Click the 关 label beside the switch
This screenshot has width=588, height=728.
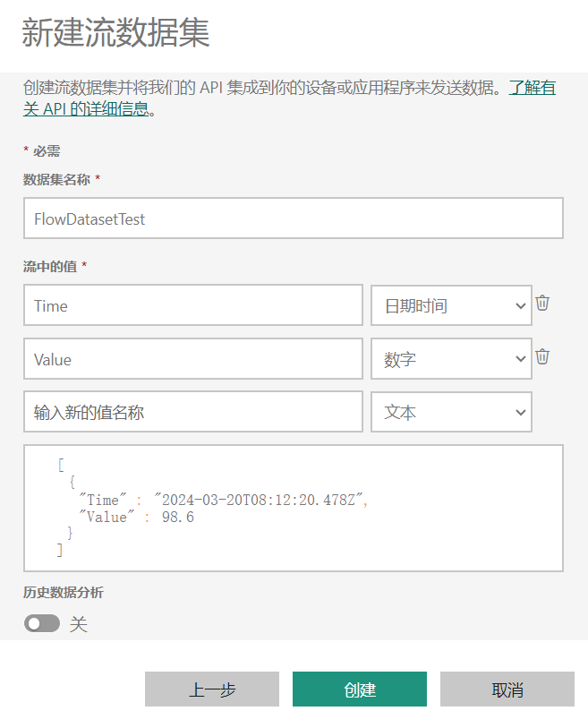pos(79,624)
